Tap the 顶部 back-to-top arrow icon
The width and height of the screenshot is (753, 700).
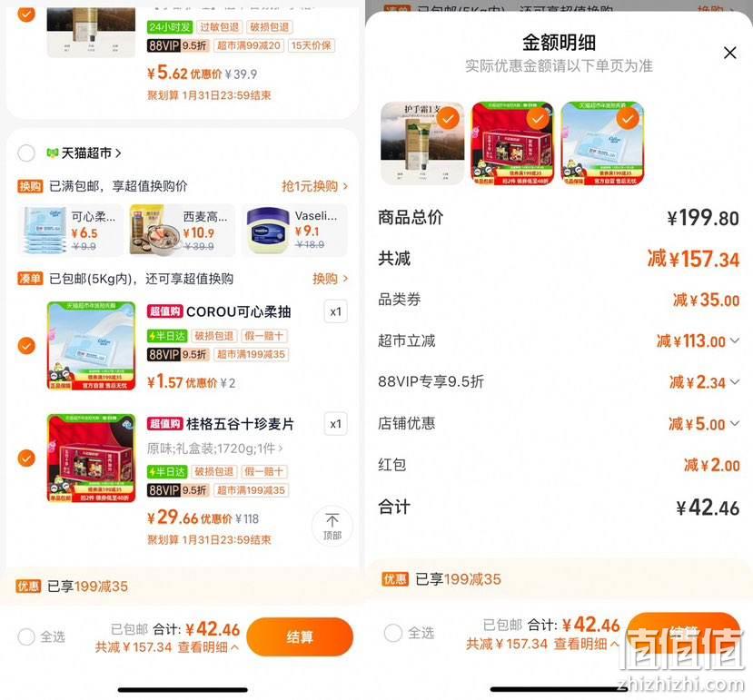pyautogui.click(x=332, y=520)
